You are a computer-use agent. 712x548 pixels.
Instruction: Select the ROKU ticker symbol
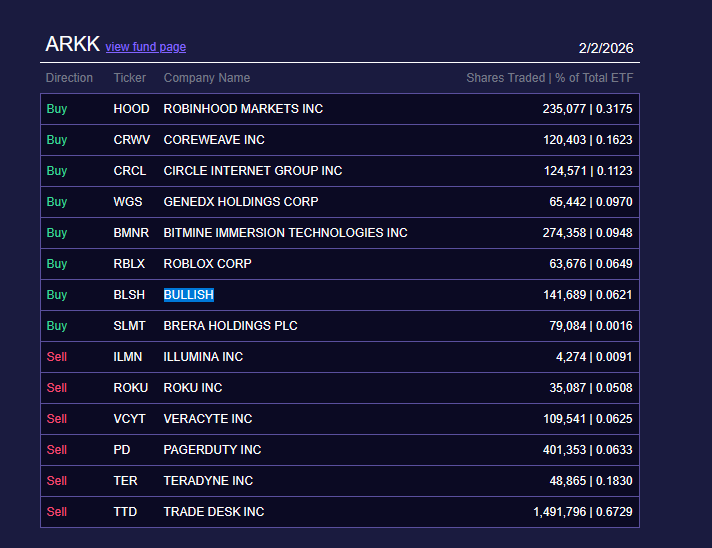pos(131,388)
